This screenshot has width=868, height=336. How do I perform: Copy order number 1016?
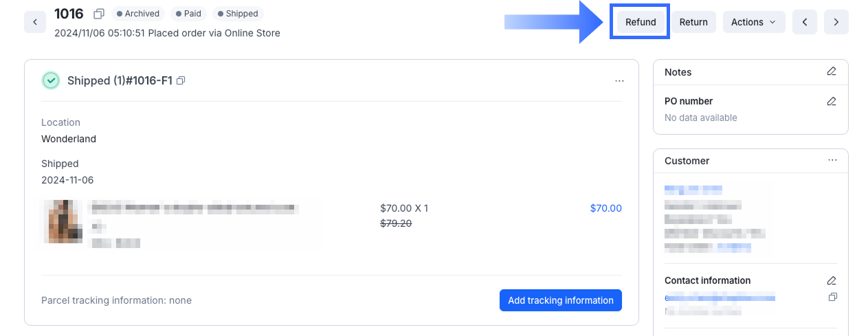coord(98,14)
